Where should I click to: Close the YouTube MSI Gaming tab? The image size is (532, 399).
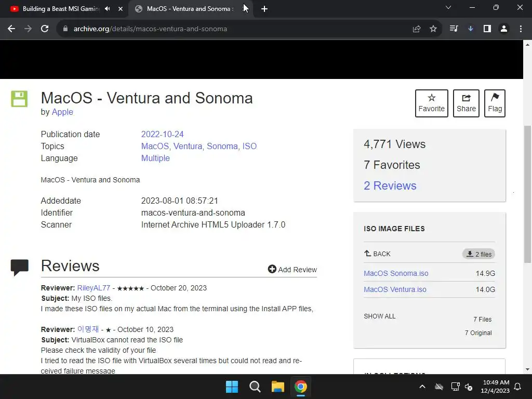tap(121, 9)
